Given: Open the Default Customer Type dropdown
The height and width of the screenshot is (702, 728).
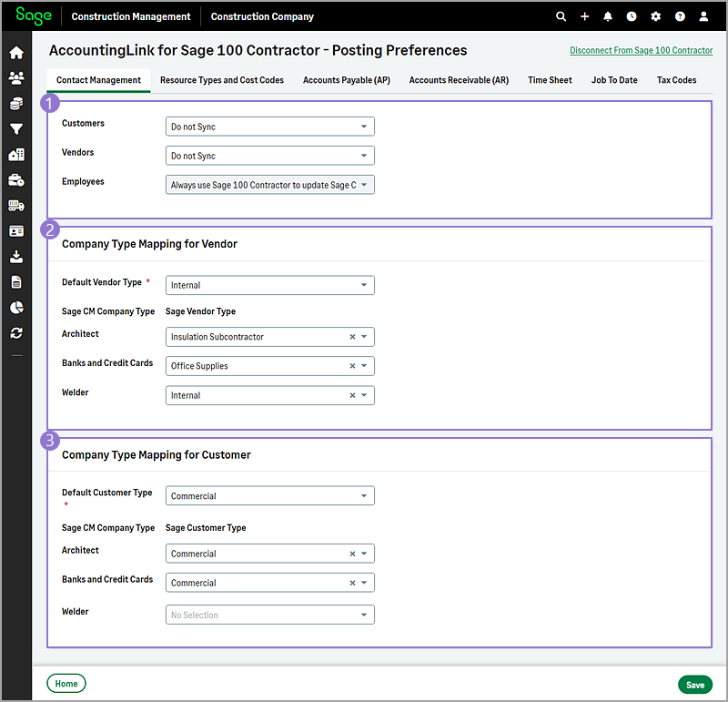Looking at the screenshot, I should point(269,496).
